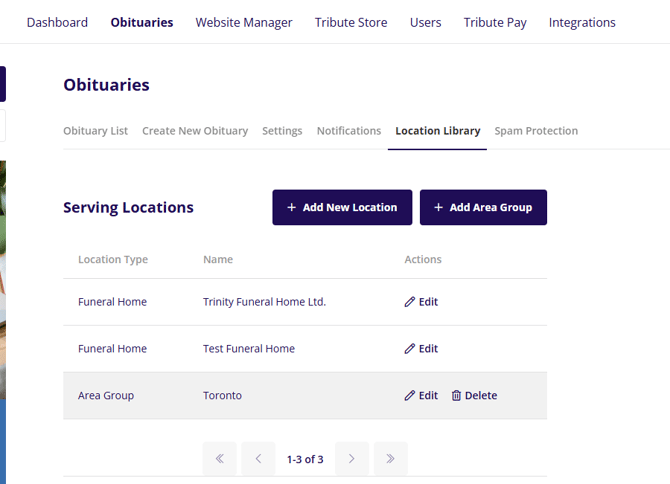Open the Users menu item
Screen dimensions: 670x484
coord(425,22)
